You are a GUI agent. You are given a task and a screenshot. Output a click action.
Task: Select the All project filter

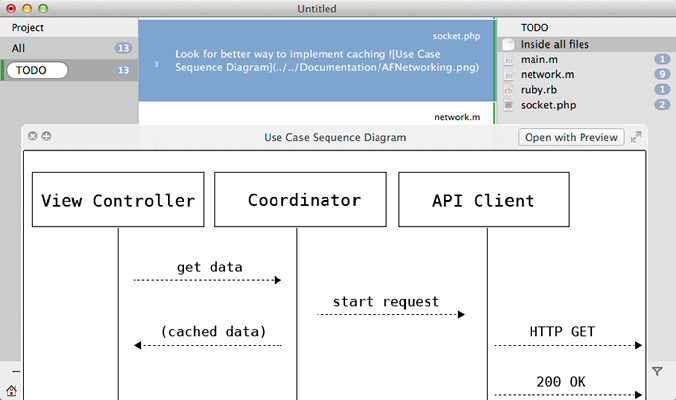[69, 48]
